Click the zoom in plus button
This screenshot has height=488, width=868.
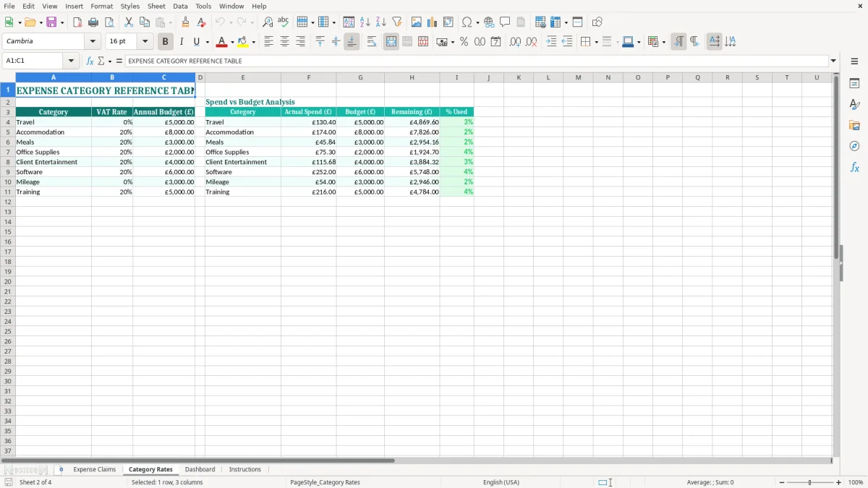click(839, 482)
